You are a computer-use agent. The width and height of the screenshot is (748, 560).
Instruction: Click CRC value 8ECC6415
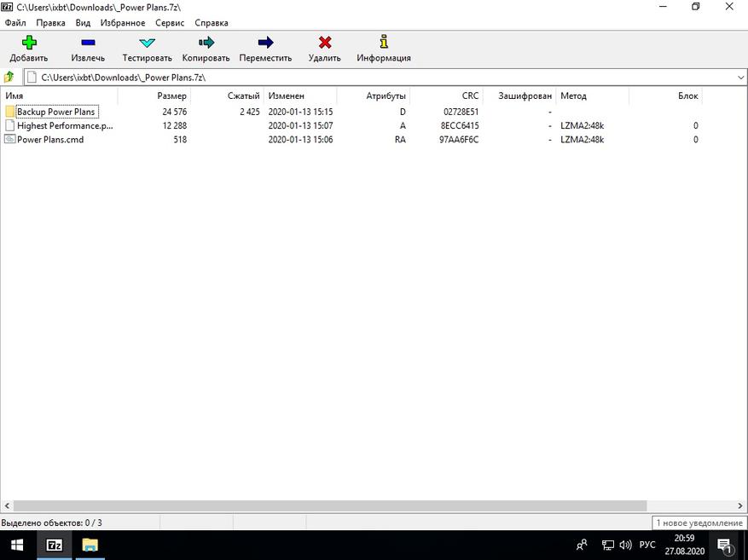tap(460, 125)
